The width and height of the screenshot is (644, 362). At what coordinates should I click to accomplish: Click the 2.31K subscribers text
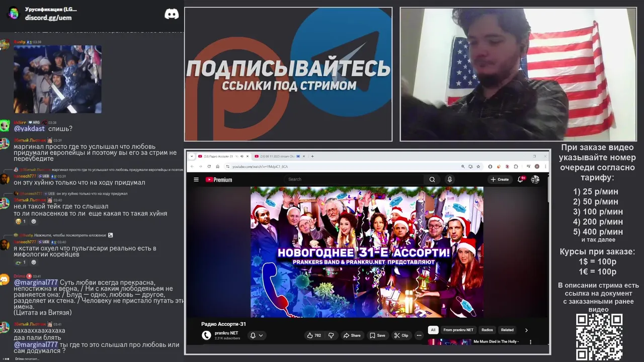(x=227, y=338)
